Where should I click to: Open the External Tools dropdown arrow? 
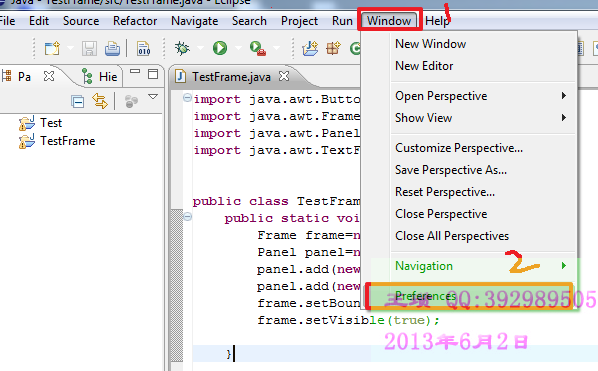pyautogui.click(x=276, y=48)
